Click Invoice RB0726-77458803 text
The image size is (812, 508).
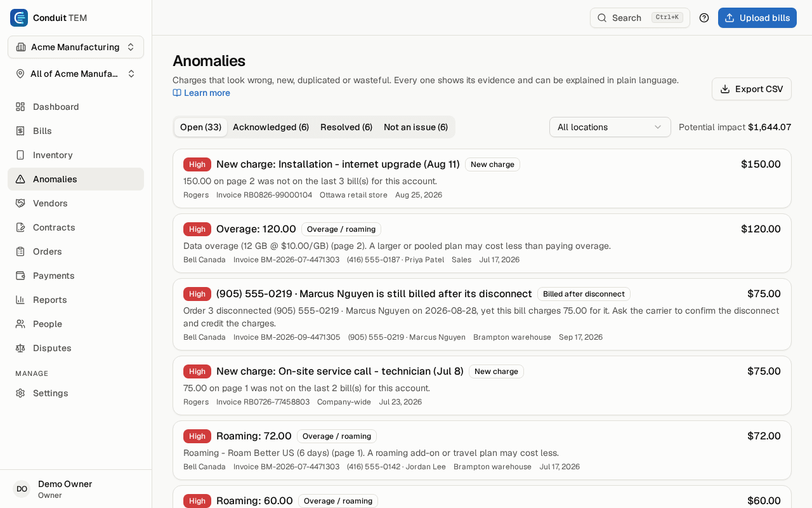pyautogui.click(x=263, y=402)
